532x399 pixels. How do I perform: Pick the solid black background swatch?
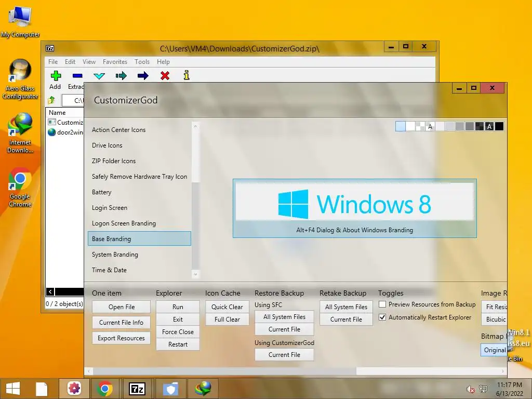coord(499,127)
